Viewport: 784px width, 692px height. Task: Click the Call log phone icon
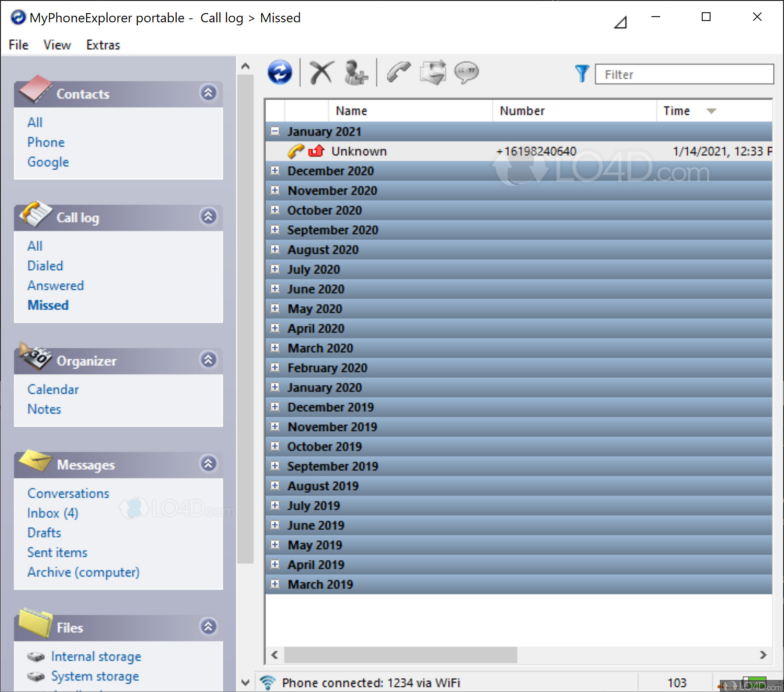click(35, 214)
